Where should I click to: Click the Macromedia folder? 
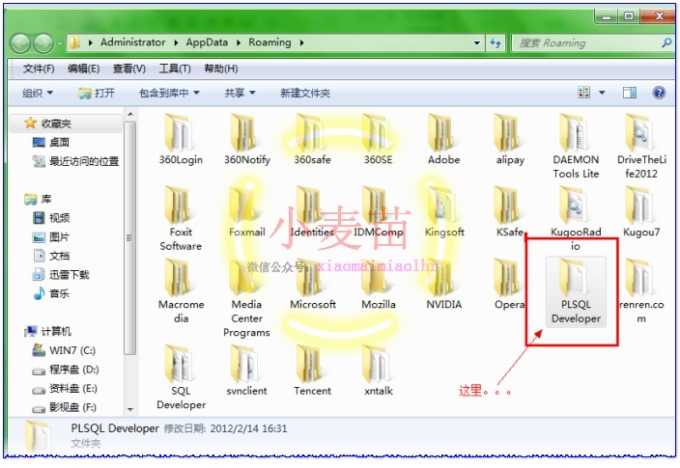click(x=180, y=291)
